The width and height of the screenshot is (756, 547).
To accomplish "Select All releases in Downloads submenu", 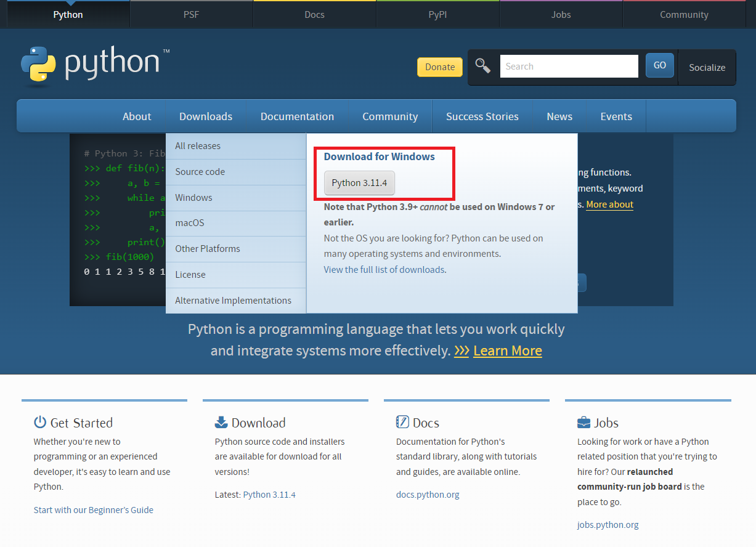I will click(236, 146).
